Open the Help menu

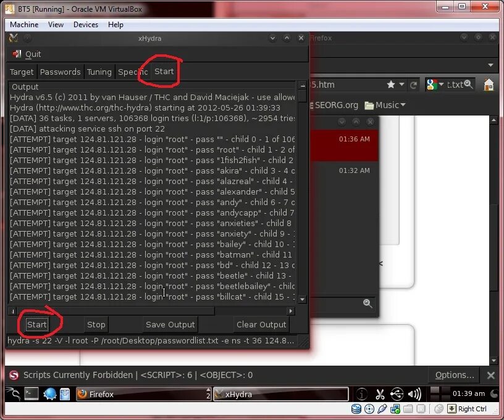115,25
